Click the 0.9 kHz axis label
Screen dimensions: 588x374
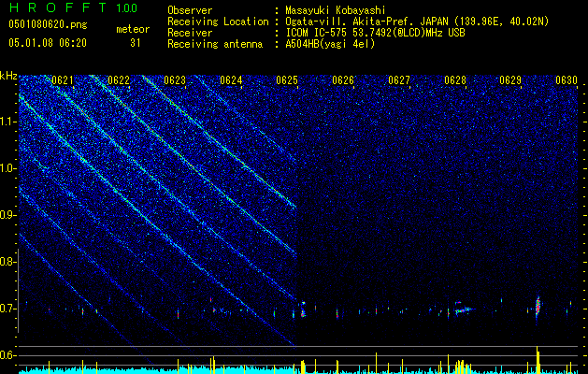click(x=7, y=215)
